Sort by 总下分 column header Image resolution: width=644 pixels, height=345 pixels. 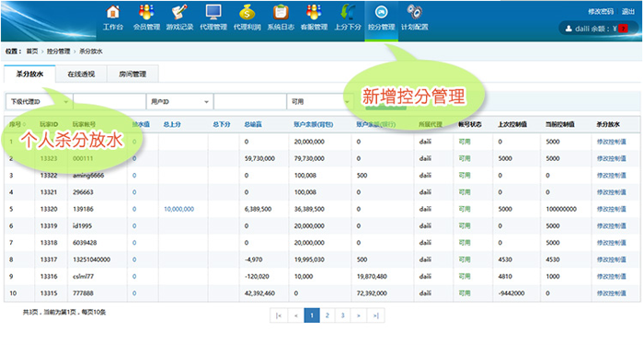coord(222,124)
